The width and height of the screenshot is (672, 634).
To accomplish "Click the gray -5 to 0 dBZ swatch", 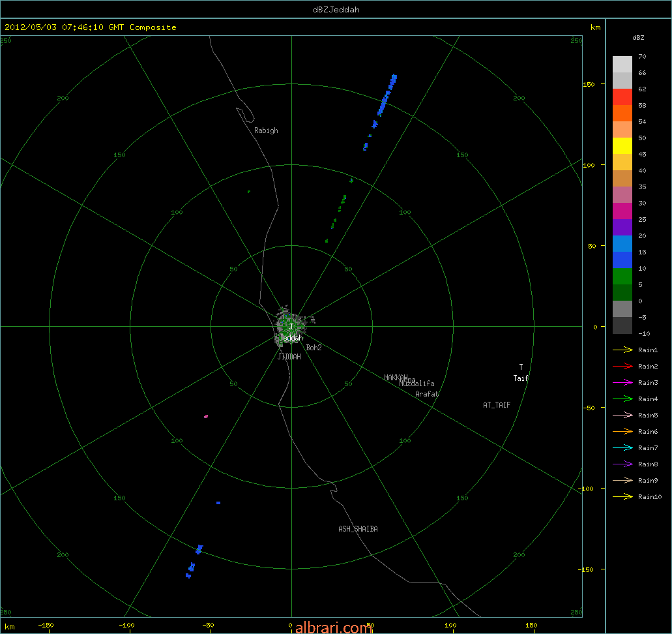I will tap(622, 309).
